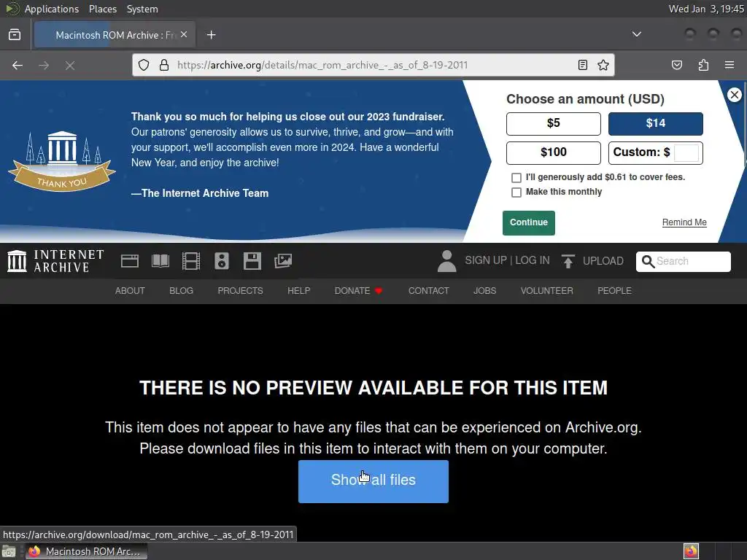Viewport: 747px width, 560px height.
Task: Select the $5 donation amount
Action: click(x=554, y=124)
